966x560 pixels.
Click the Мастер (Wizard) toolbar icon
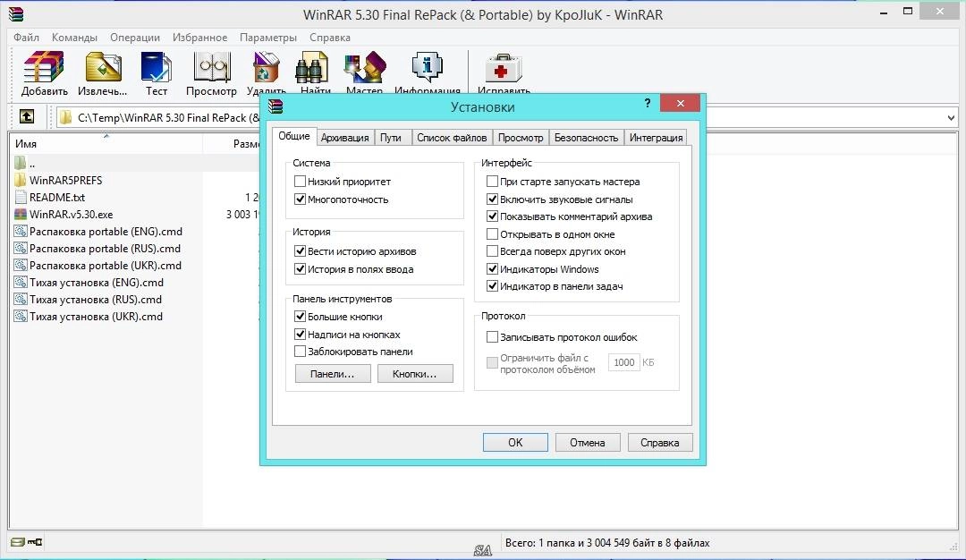click(x=365, y=67)
